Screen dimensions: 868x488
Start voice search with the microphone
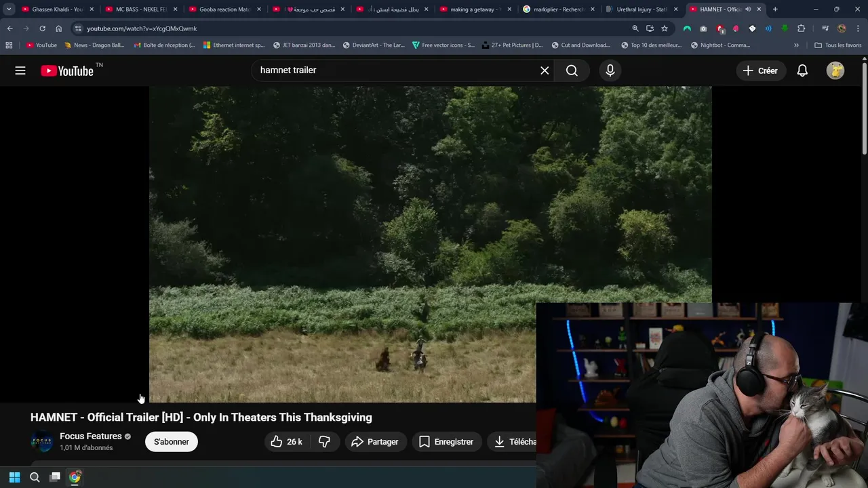pos(610,70)
